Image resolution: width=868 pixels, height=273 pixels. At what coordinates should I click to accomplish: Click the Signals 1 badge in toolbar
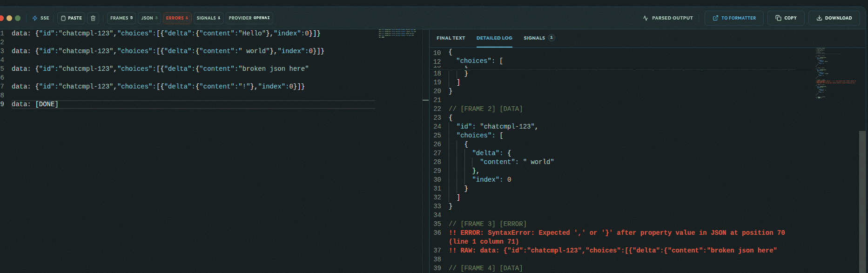(209, 18)
